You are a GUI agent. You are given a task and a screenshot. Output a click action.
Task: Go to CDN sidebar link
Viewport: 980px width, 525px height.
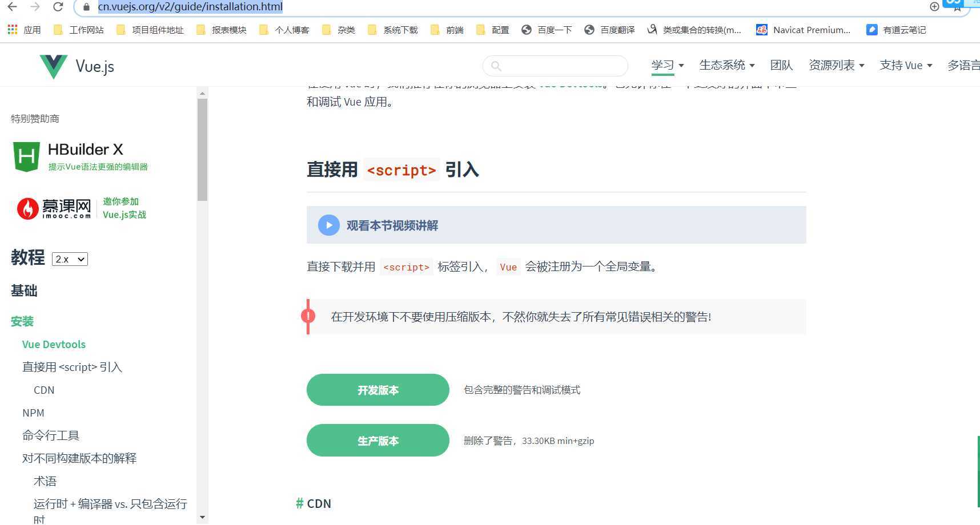44,390
